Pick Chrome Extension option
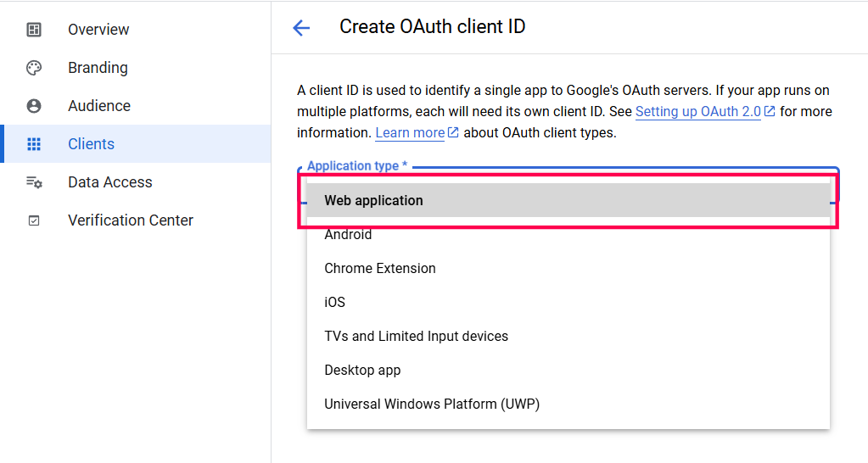Image resolution: width=868 pixels, height=463 pixels. click(380, 269)
